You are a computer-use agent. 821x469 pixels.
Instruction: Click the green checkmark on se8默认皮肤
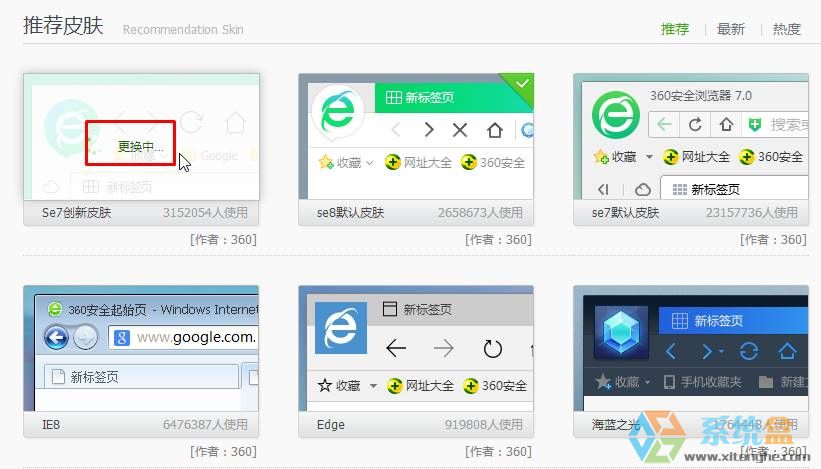pos(522,84)
